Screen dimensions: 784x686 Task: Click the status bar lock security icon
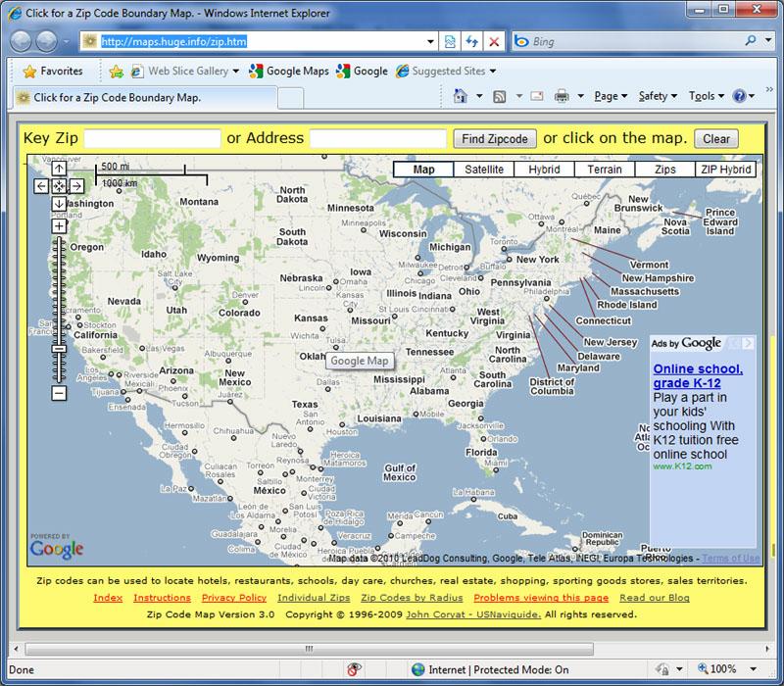coord(662,669)
